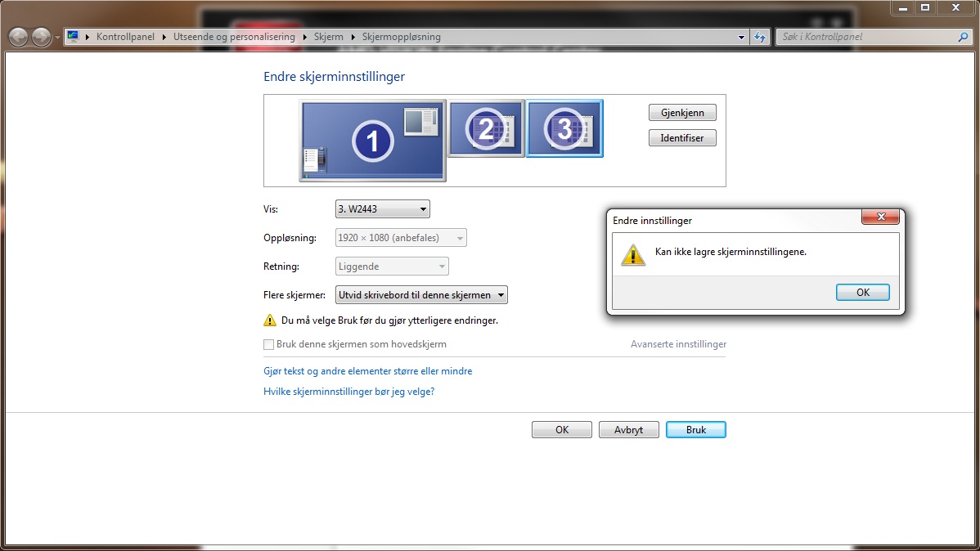Open recent pages dropdown beside navigation arrows
The height and width of the screenshot is (551, 980).
57,38
